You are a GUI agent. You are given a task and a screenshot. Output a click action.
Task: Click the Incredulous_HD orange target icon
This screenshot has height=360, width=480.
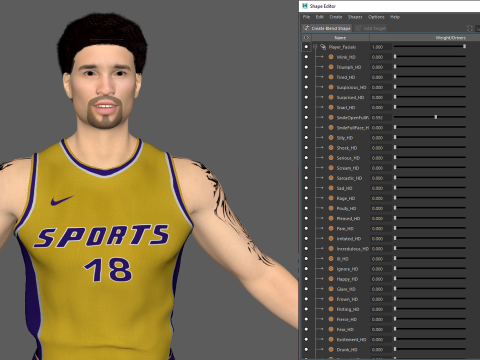click(x=331, y=248)
